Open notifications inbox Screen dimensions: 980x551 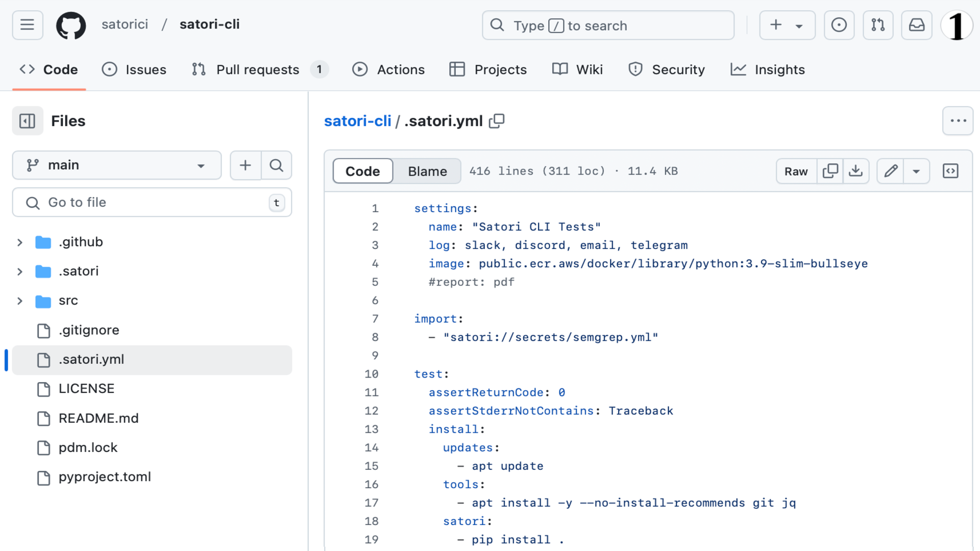[916, 25]
